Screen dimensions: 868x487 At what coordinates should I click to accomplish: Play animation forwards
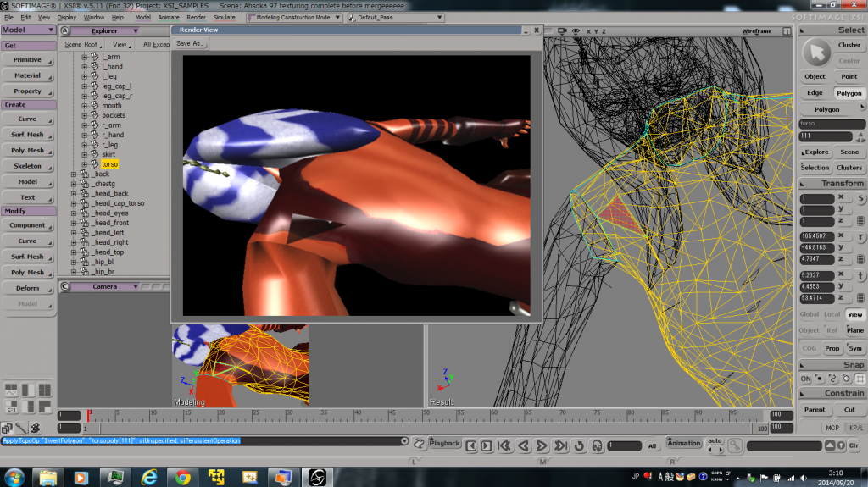[542, 445]
